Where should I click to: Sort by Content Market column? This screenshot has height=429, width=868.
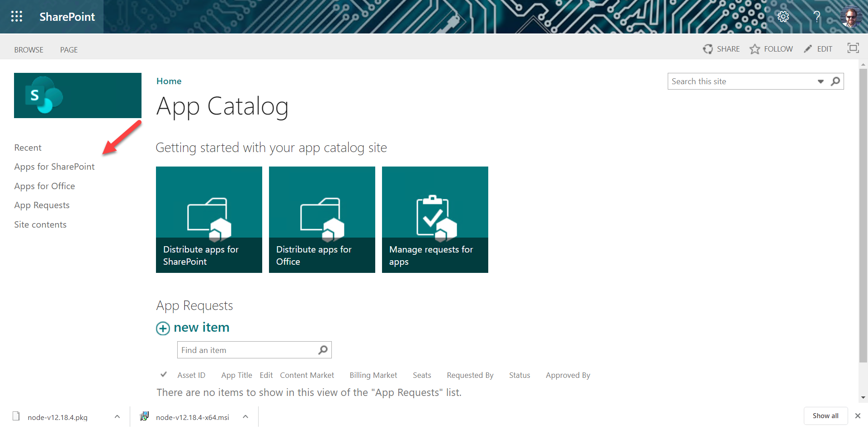click(307, 375)
